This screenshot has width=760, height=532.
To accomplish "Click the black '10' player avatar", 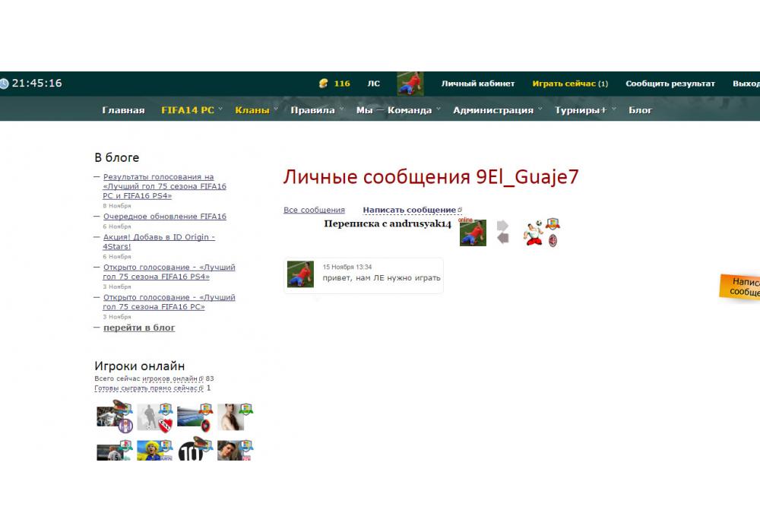I will pyautogui.click(x=191, y=451).
